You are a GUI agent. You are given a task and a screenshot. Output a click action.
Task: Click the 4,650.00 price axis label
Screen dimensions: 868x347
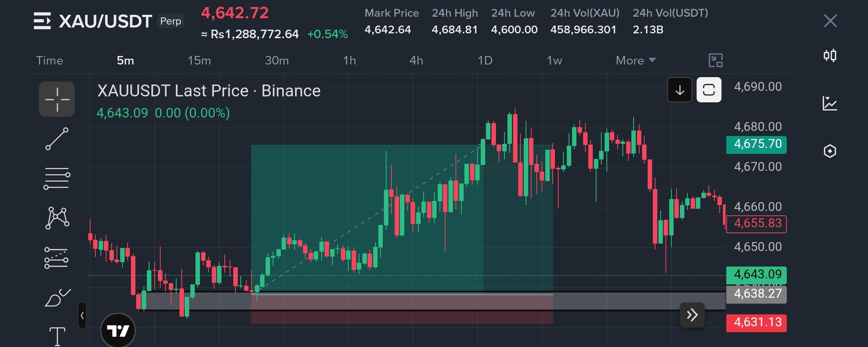click(x=758, y=247)
